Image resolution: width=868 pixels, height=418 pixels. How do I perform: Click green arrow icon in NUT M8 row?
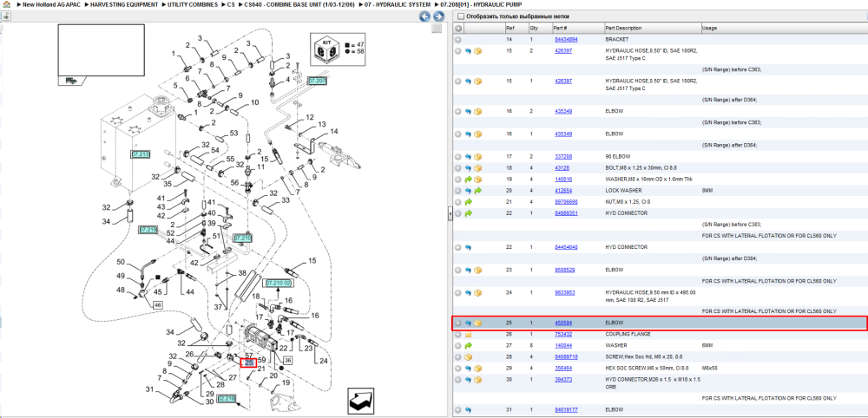(468, 202)
